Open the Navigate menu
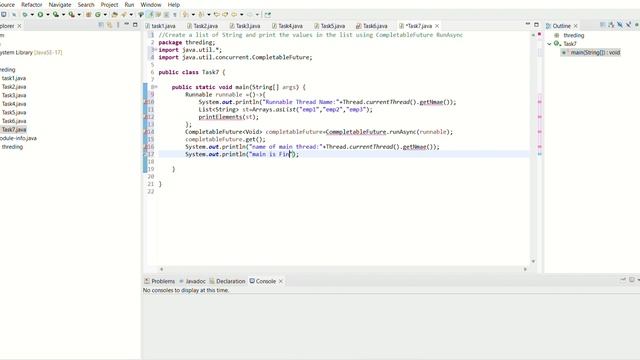The image size is (640, 360). (60, 4)
